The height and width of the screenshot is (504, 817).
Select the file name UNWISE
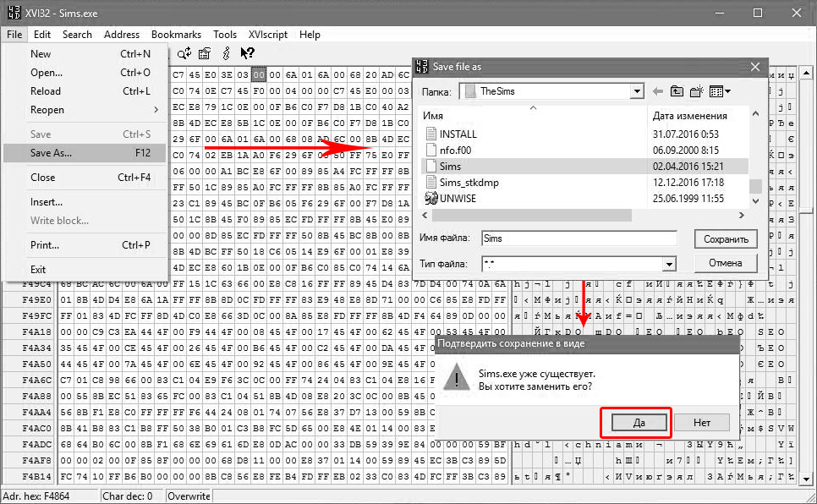(458, 198)
